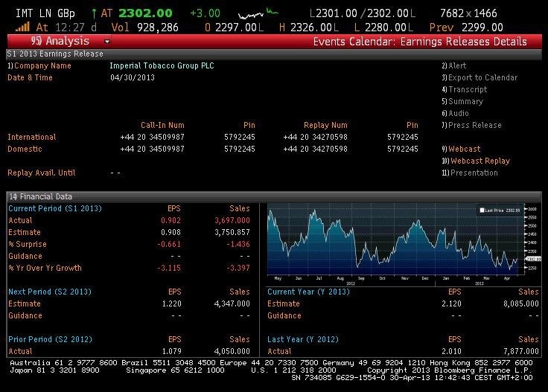This screenshot has width=548, height=392.
Task: Click Prior Period actual EPS 1.079
Action: coord(171,351)
